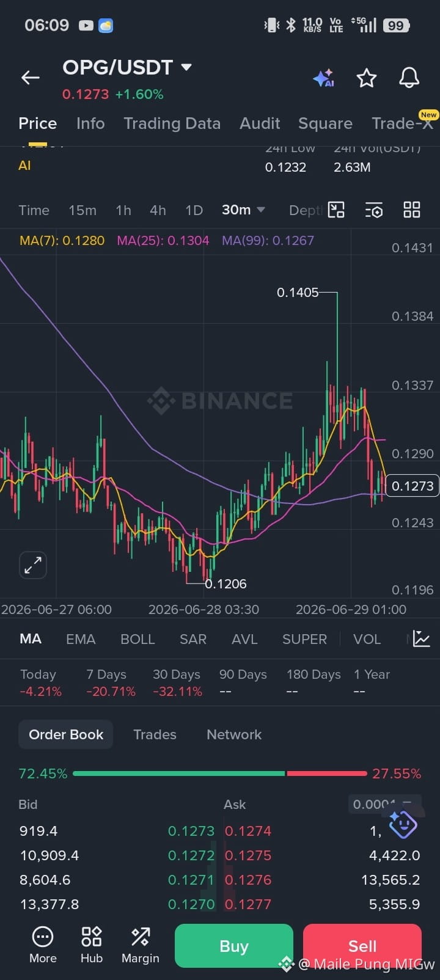The width and height of the screenshot is (440, 980).
Task: Tap the 7 Days -20.71% change
Action: click(x=111, y=683)
